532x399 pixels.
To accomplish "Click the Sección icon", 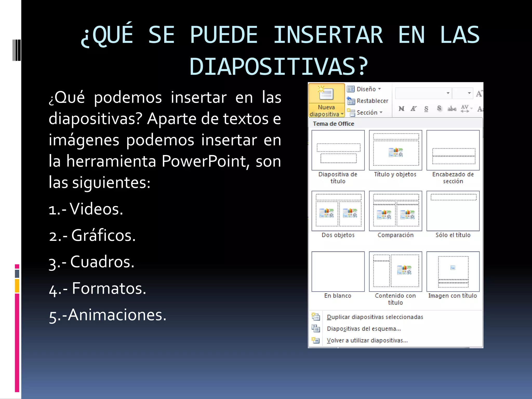I will [351, 112].
